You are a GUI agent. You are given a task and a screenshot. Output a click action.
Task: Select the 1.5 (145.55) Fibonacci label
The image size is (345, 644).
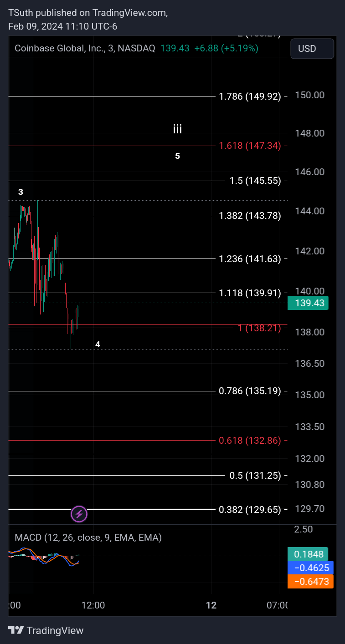point(255,181)
